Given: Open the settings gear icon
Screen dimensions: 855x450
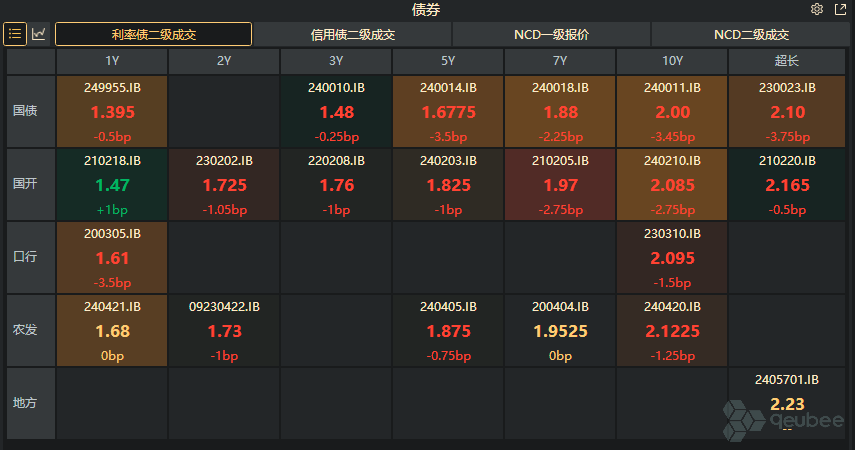Looking at the screenshot, I should (817, 9).
